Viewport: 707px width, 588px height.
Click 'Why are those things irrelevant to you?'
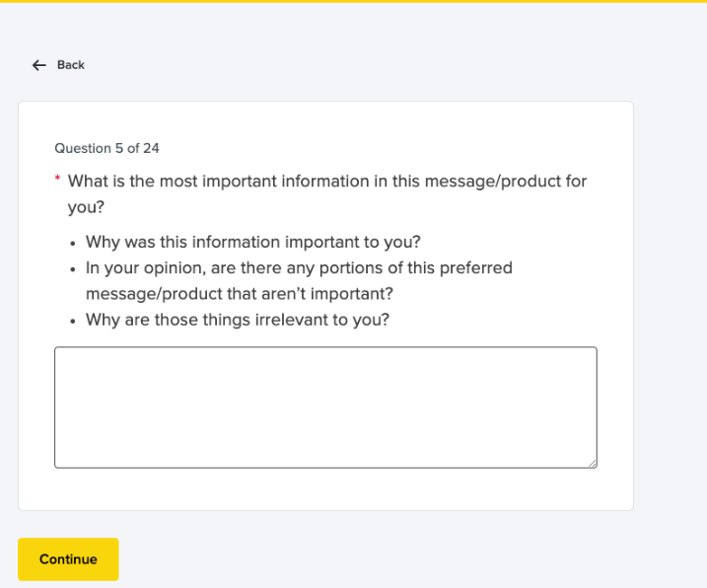click(238, 320)
